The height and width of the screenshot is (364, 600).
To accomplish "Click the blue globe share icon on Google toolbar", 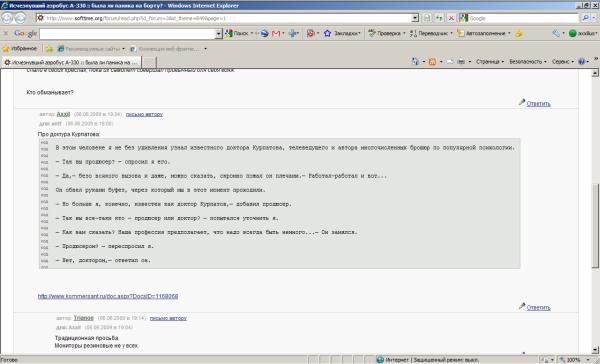I will (x=265, y=34).
